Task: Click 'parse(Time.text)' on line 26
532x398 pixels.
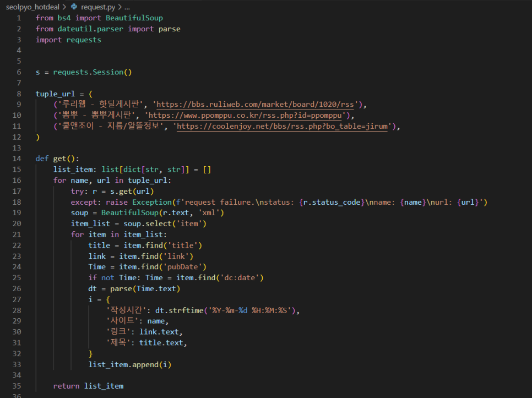Action: [145, 288]
